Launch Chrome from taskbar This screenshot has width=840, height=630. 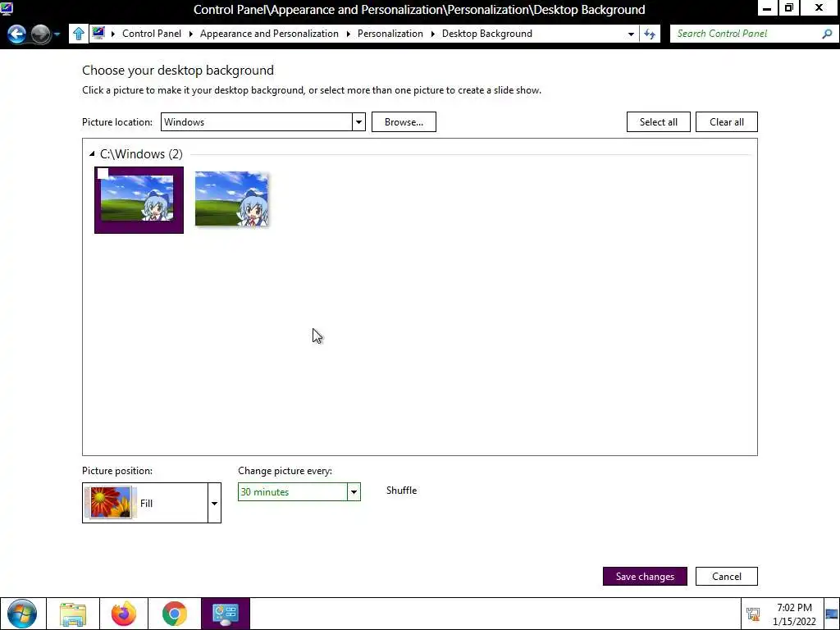[175, 614]
